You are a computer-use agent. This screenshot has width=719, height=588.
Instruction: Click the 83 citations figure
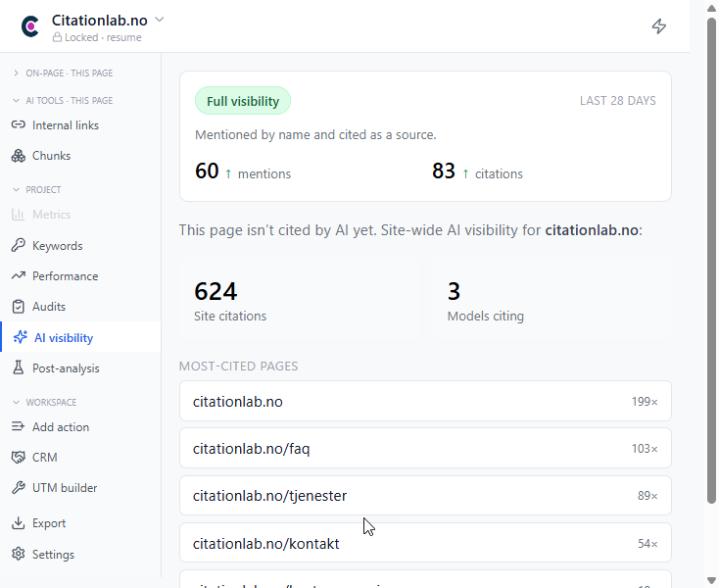(444, 171)
